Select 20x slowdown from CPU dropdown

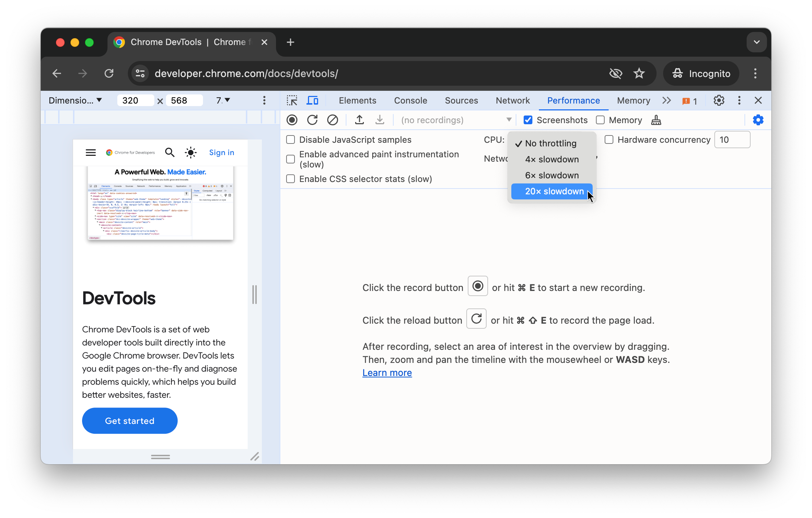coord(553,191)
